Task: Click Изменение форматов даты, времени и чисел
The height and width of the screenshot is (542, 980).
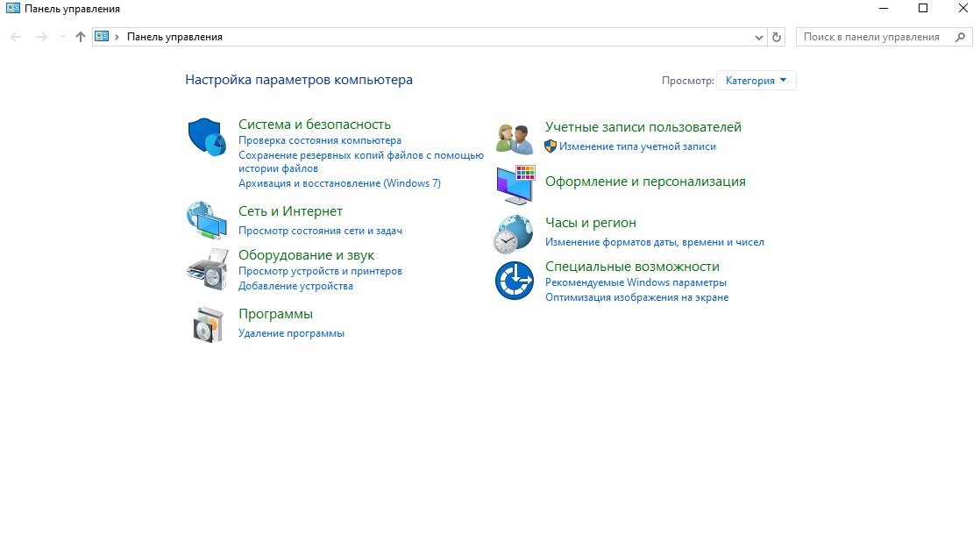Action: [x=655, y=243]
